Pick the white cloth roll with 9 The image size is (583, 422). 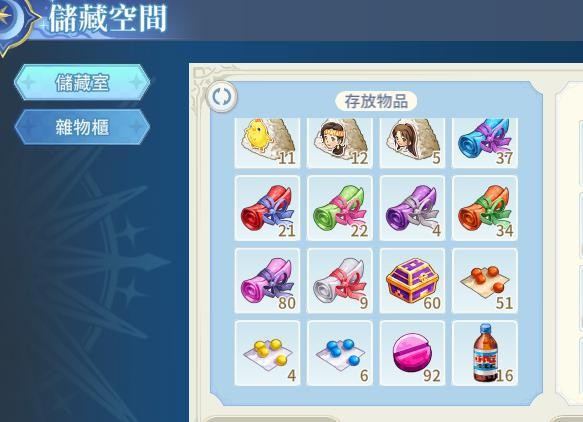(x=340, y=281)
